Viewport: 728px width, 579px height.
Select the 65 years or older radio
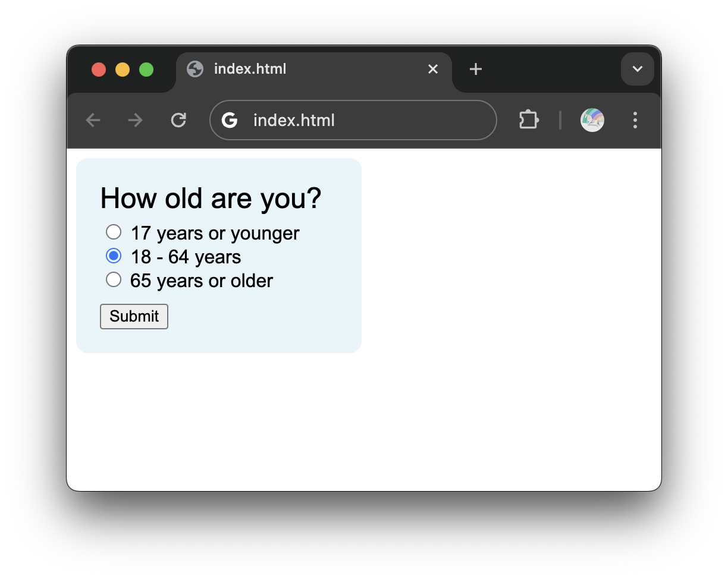point(113,279)
